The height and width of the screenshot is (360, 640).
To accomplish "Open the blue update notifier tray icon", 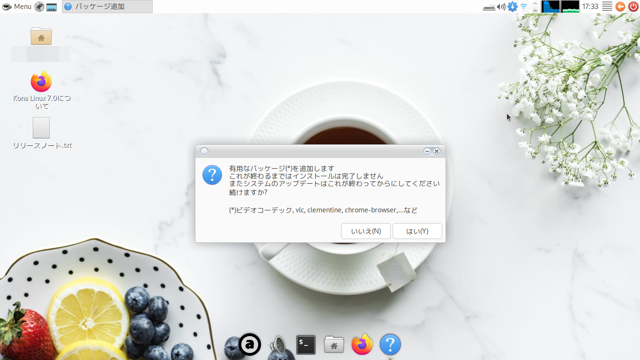I will [512, 7].
